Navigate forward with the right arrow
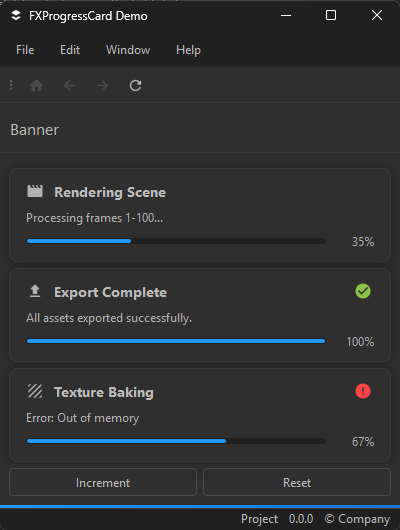Image resolution: width=400 pixels, height=530 pixels. pos(102,86)
